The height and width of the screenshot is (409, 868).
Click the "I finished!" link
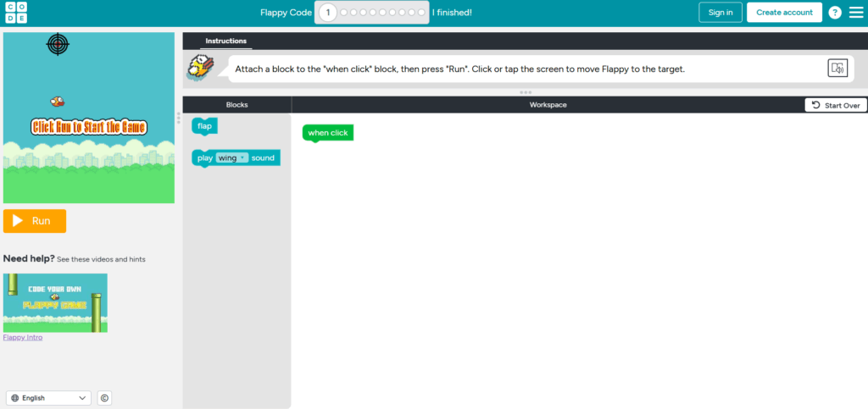pos(453,12)
